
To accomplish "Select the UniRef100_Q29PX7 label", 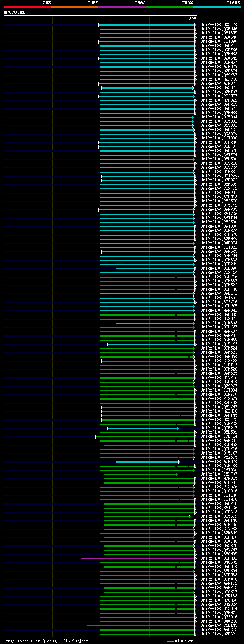I will click(219, 386).
